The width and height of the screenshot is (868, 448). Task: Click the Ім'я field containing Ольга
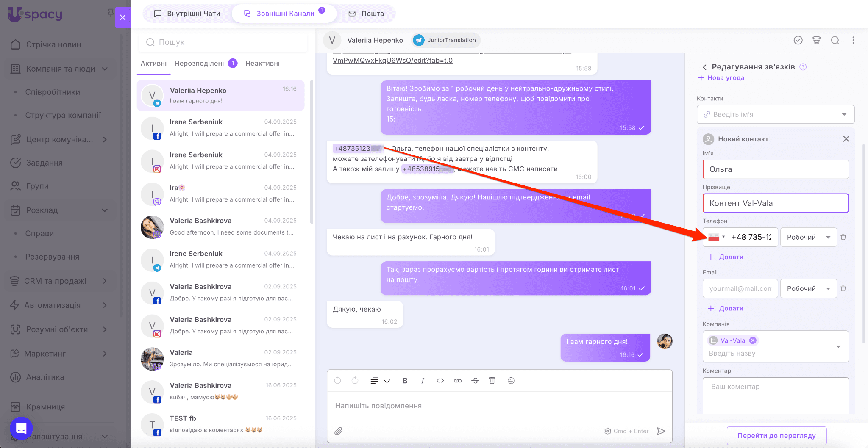click(776, 169)
